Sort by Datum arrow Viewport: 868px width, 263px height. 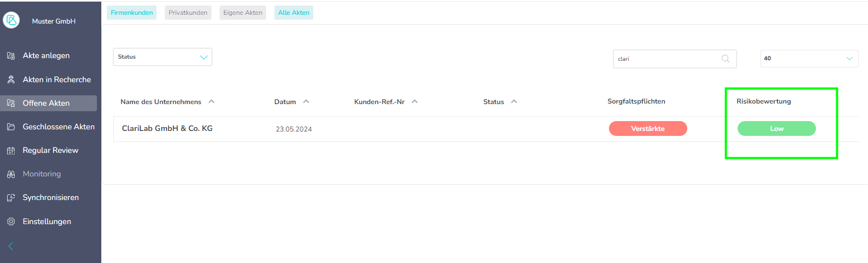[x=306, y=101]
